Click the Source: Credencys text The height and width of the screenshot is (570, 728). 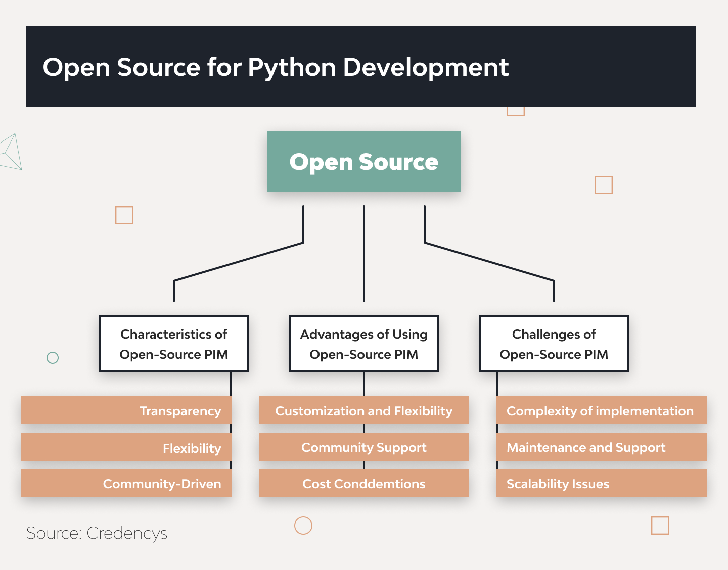point(97,533)
